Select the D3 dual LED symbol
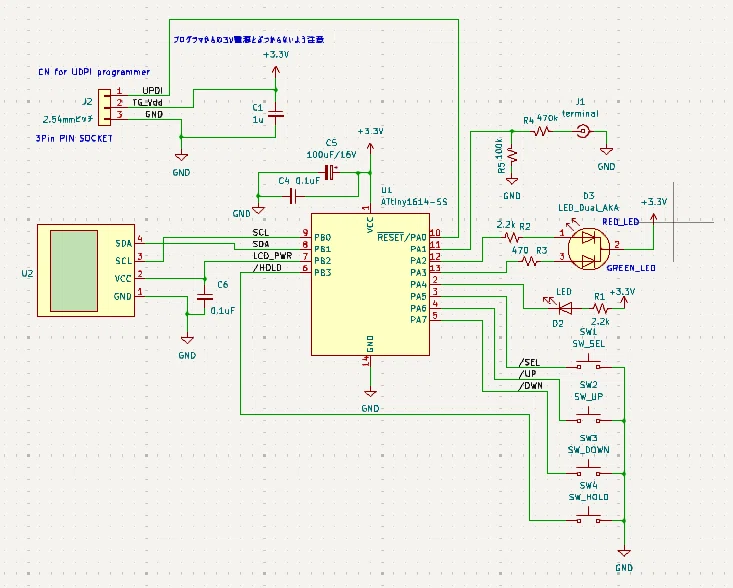The width and height of the screenshot is (733, 588). click(x=589, y=249)
